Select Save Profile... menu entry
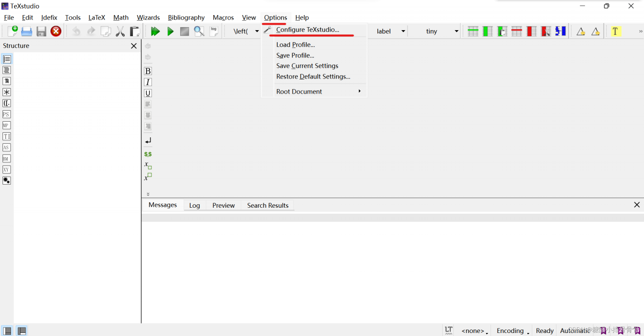The height and width of the screenshot is (336, 644). 295,55
